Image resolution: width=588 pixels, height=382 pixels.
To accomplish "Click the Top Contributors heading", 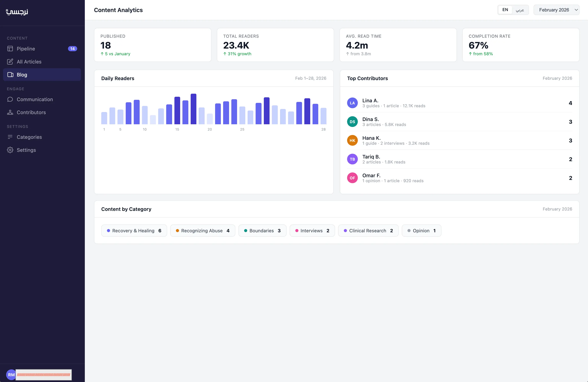I will coord(367,78).
